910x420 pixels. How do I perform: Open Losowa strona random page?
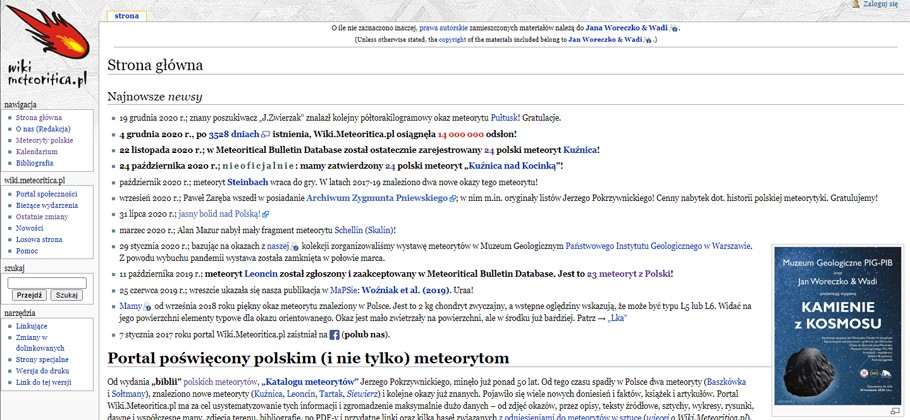click(x=39, y=240)
